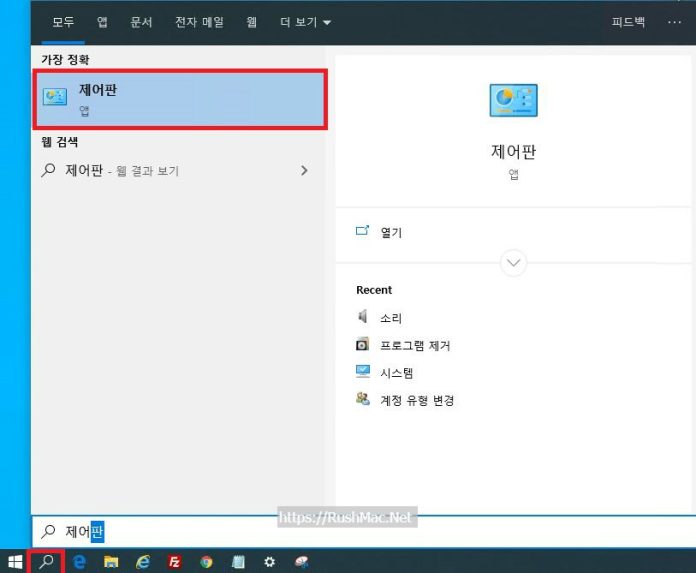
Task: Click the 피드백 button
Action: [x=628, y=21]
